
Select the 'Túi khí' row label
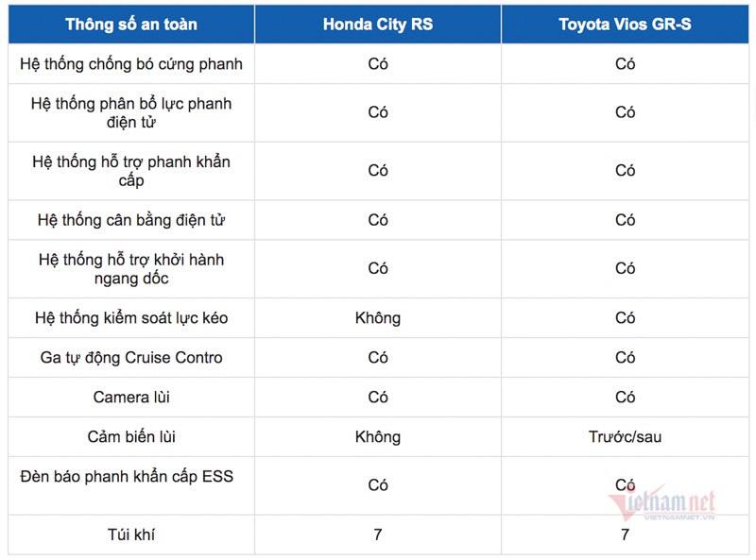(131, 535)
